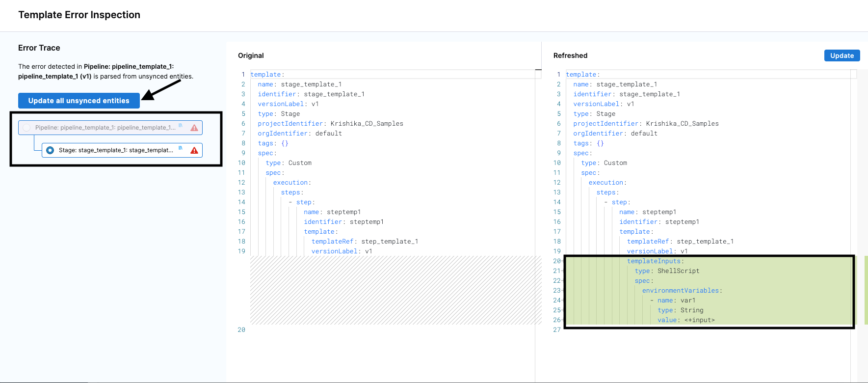The image size is (868, 383).
Task: Click environmentVariables key in Refreshed editor
Action: pyautogui.click(x=680, y=291)
